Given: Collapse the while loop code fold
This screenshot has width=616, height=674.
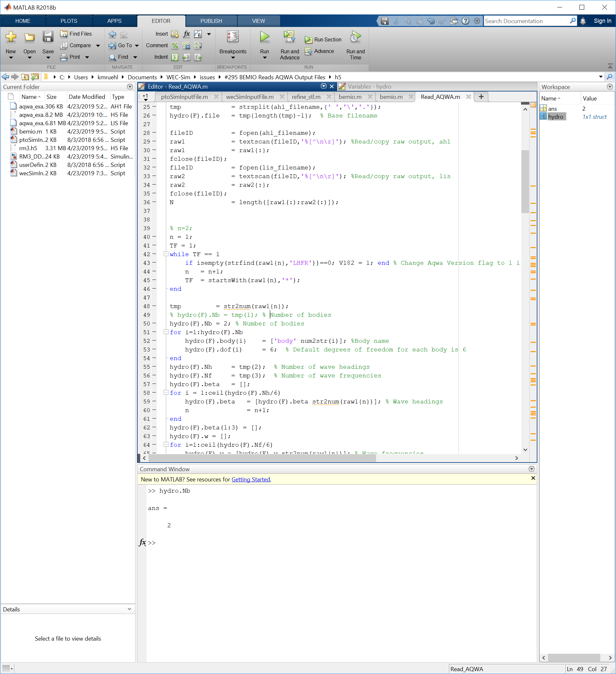Looking at the screenshot, I should (x=166, y=254).
